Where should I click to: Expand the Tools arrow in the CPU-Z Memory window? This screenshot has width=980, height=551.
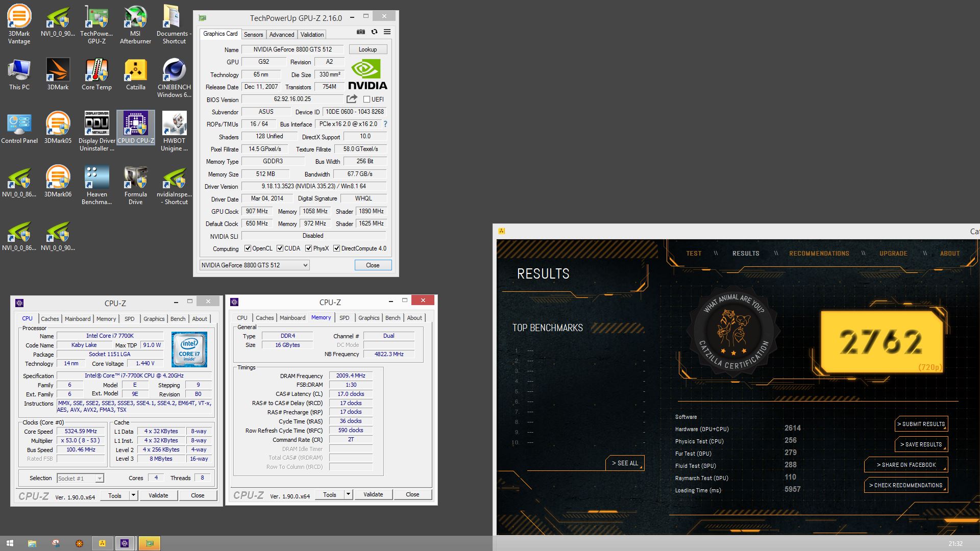pyautogui.click(x=349, y=494)
